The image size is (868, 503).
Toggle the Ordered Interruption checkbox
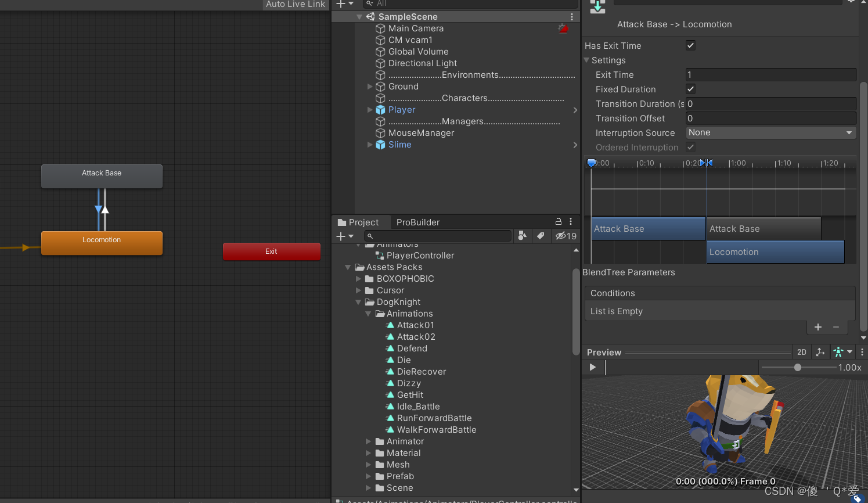[x=690, y=147]
